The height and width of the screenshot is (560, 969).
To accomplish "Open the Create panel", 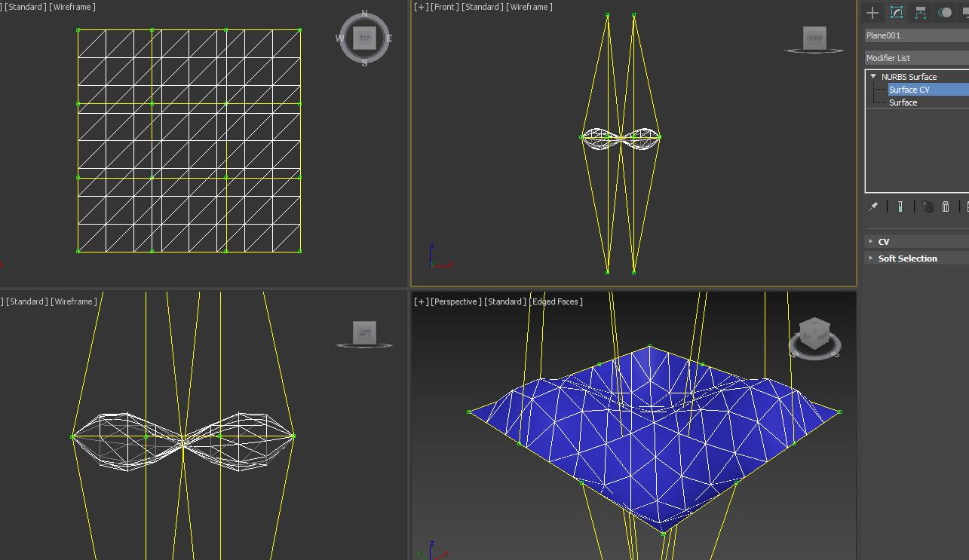I will [x=872, y=12].
